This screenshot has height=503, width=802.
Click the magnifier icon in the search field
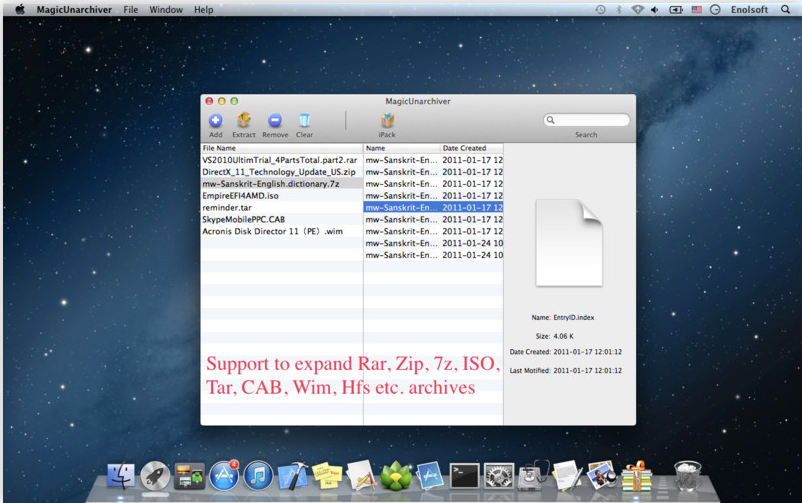coord(550,120)
